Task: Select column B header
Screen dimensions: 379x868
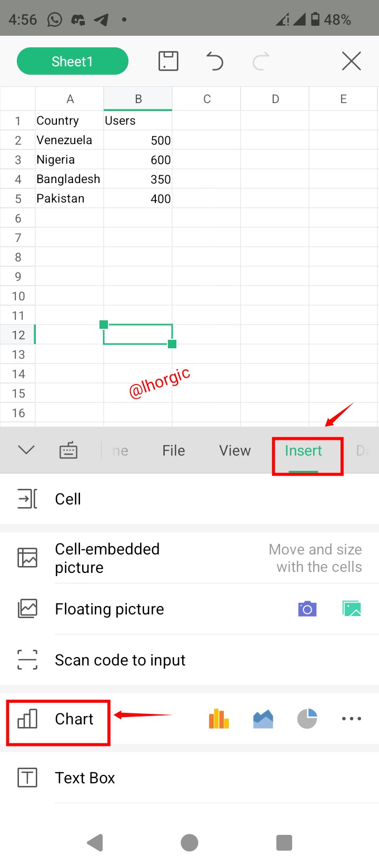Action: click(x=138, y=99)
